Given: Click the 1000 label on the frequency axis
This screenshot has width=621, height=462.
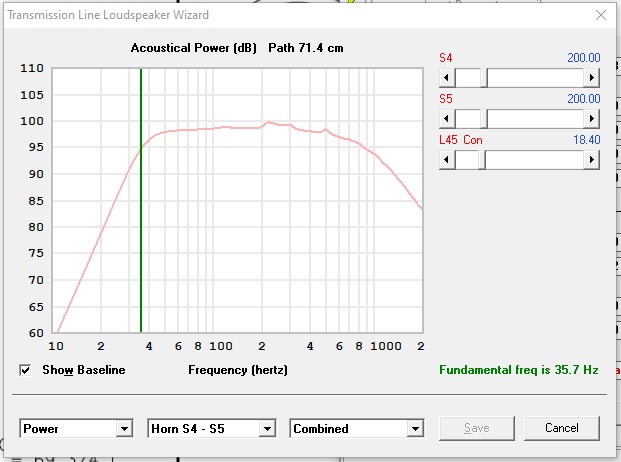Looking at the screenshot, I should coord(386,346).
